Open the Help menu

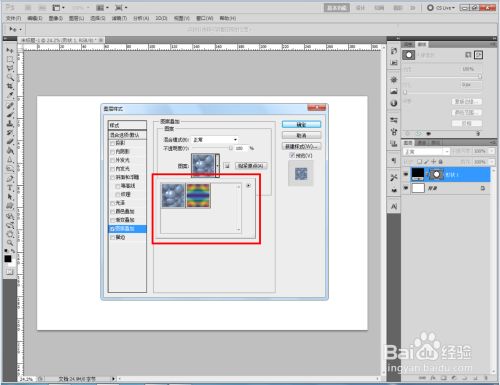(228, 18)
